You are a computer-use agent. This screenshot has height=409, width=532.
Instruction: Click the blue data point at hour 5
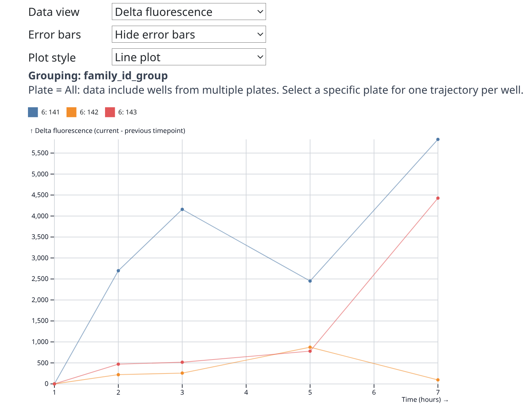point(310,281)
